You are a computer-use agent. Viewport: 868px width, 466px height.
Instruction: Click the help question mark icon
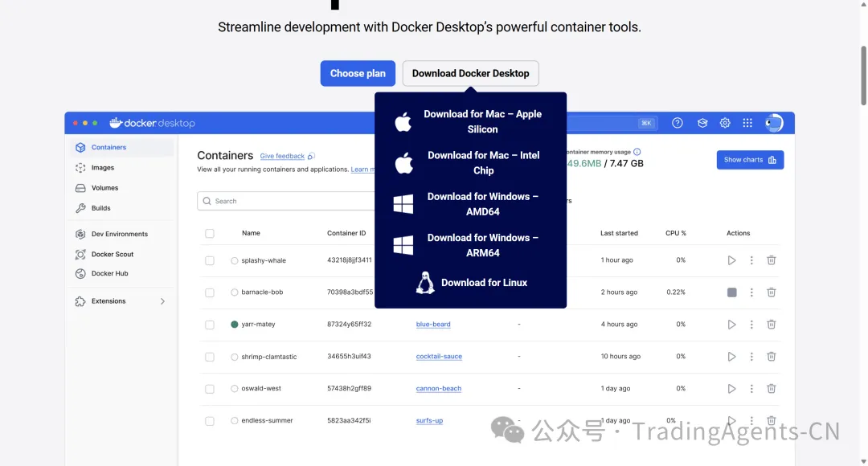(x=678, y=123)
